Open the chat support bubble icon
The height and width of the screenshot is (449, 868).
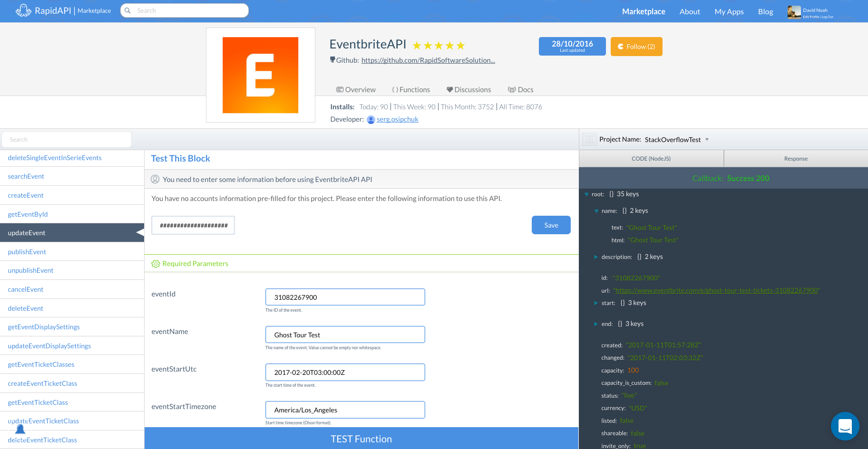[845, 426]
